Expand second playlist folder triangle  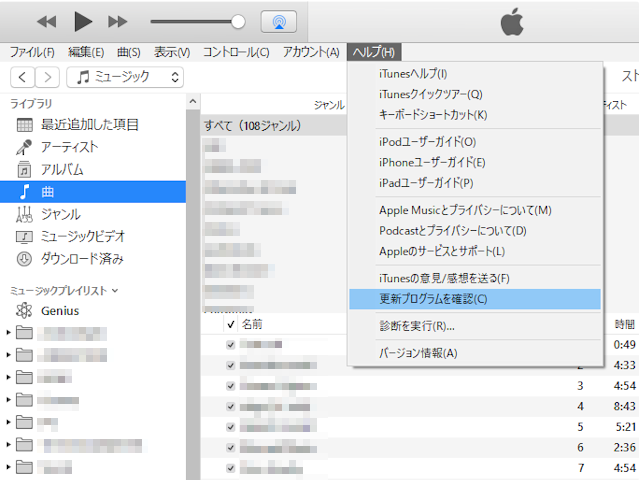[x=8, y=355]
